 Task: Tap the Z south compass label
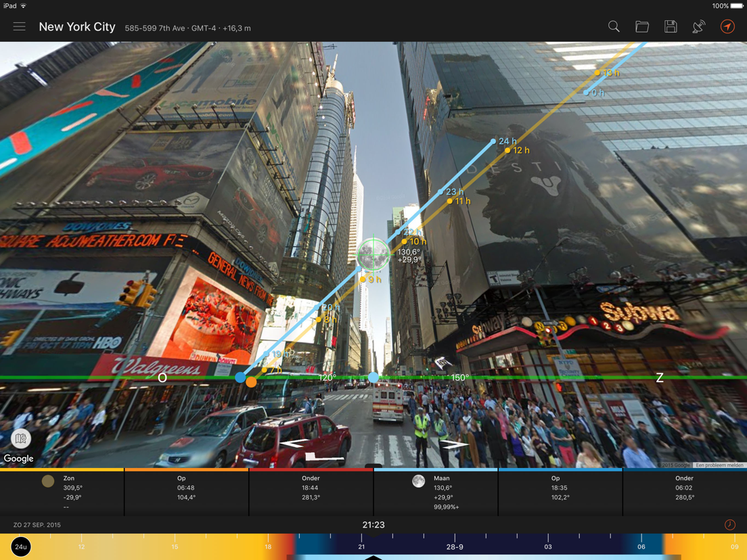click(x=659, y=377)
